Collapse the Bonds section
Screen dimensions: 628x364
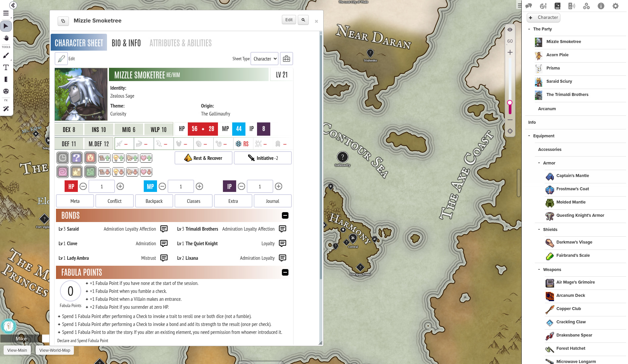point(285,215)
